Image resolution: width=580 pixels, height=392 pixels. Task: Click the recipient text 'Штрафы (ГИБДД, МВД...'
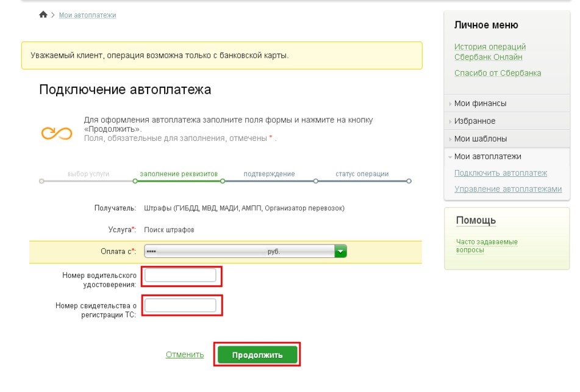click(244, 208)
